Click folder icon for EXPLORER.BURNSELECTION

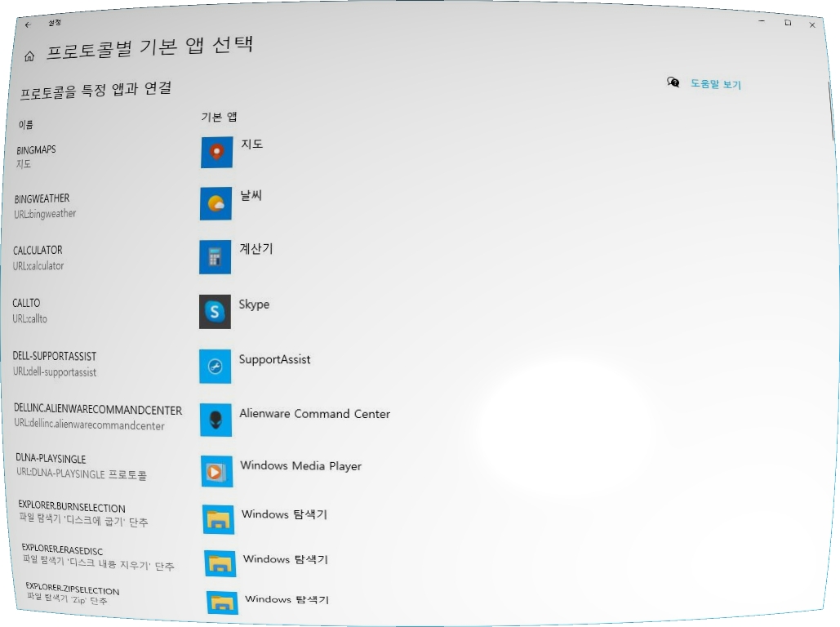219,519
